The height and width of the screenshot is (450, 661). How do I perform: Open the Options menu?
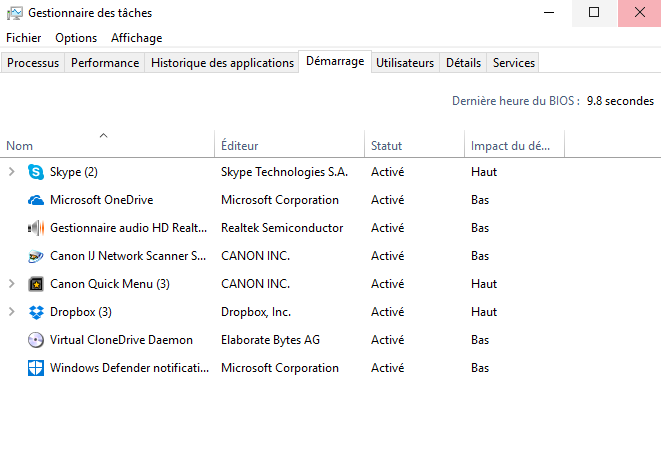point(76,38)
